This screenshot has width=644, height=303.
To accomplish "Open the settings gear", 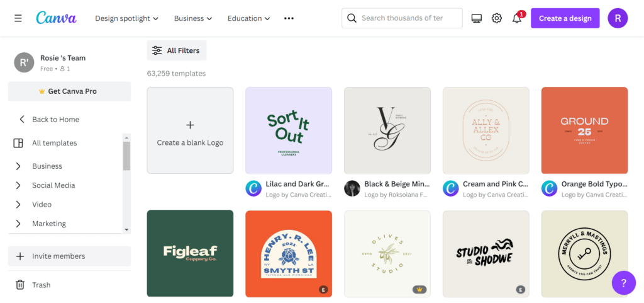I will [x=497, y=18].
